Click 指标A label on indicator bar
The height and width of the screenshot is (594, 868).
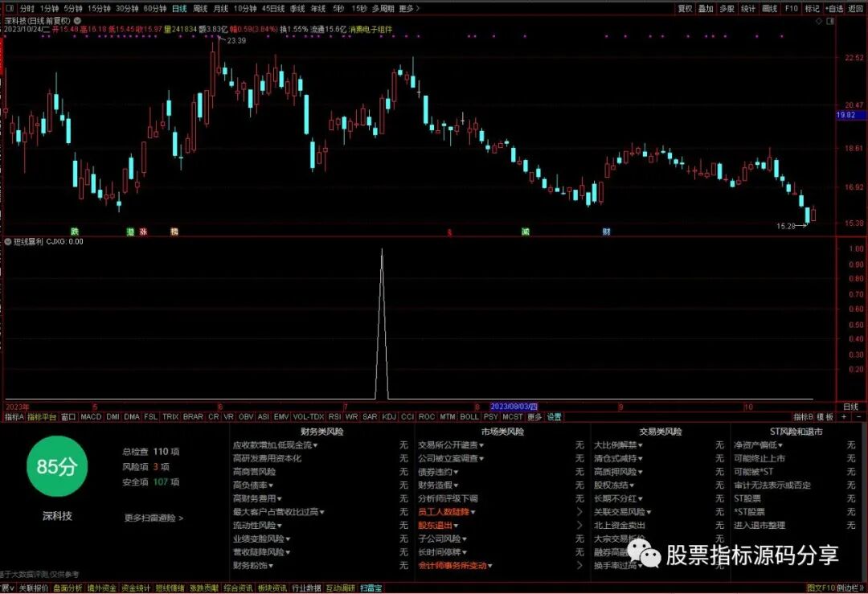point(14,417)
